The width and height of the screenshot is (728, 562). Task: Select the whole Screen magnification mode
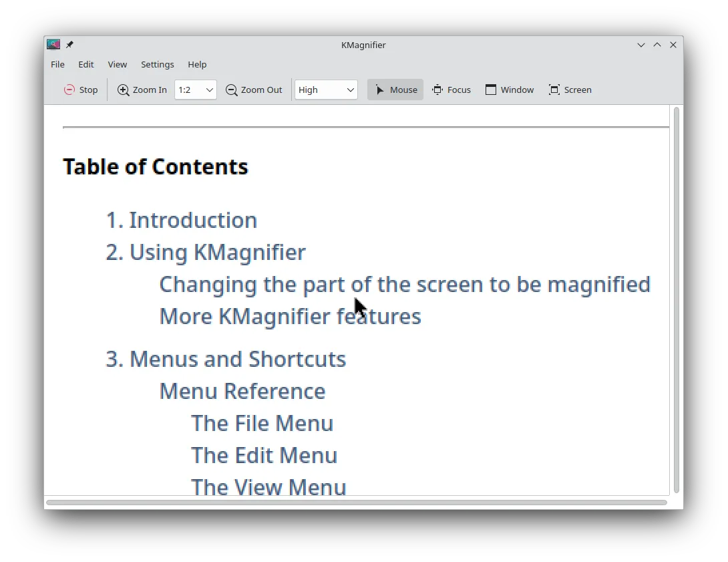(570, 89)
